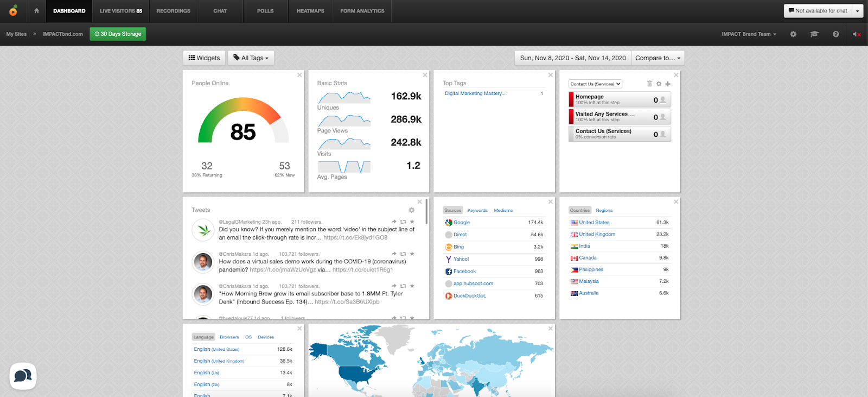Expand the IMPACT Brand Team menu
Image resolution: width=868 pixels, height=397 pixels.
[x=749, y=34]
